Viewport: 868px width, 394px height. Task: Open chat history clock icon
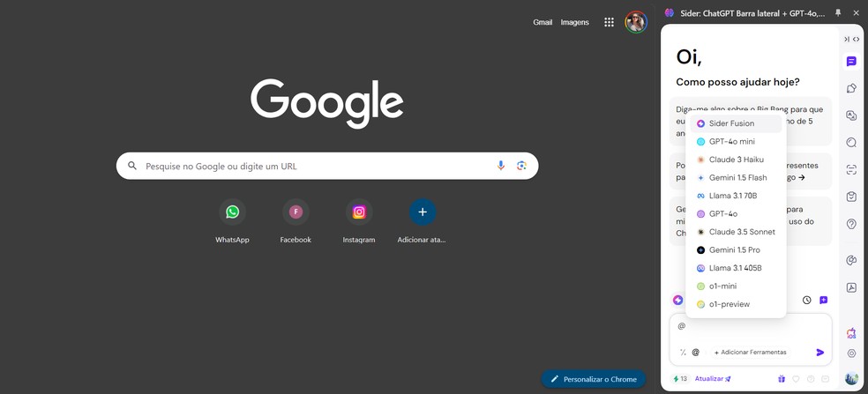pos(806,300)
